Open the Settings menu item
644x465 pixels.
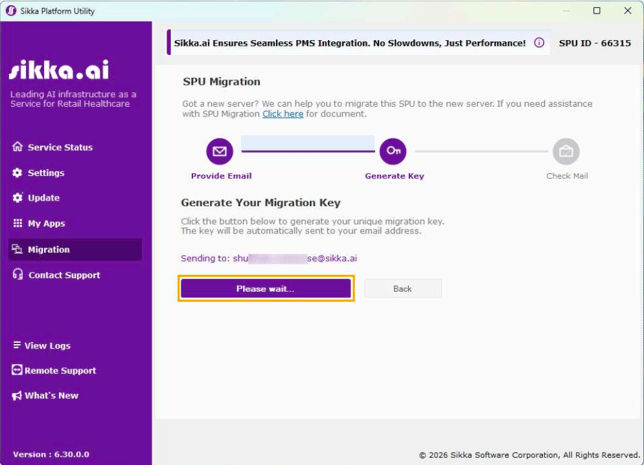click(46, 173)
